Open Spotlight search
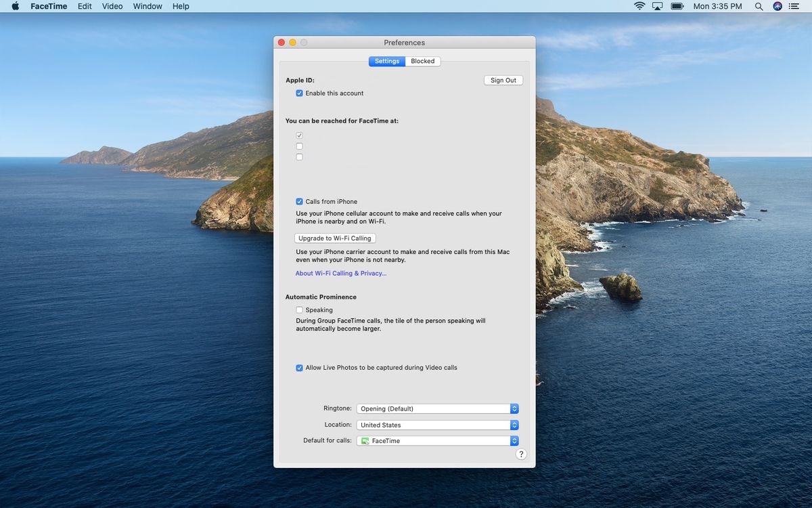Screen dimensions: 812x508 pos(759,6)
